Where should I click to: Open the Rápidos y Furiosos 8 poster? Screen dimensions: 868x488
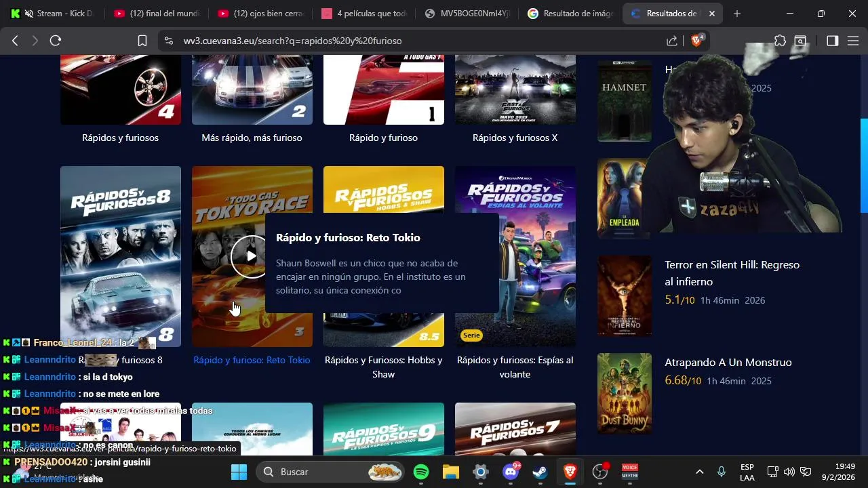pos(121,256)
